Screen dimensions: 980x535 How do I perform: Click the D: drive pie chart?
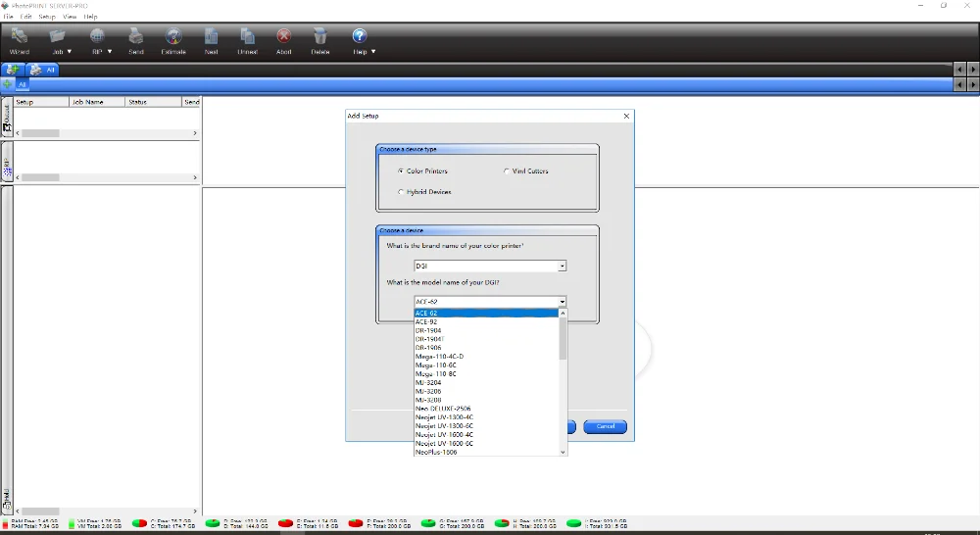click(x=213, y=523)
